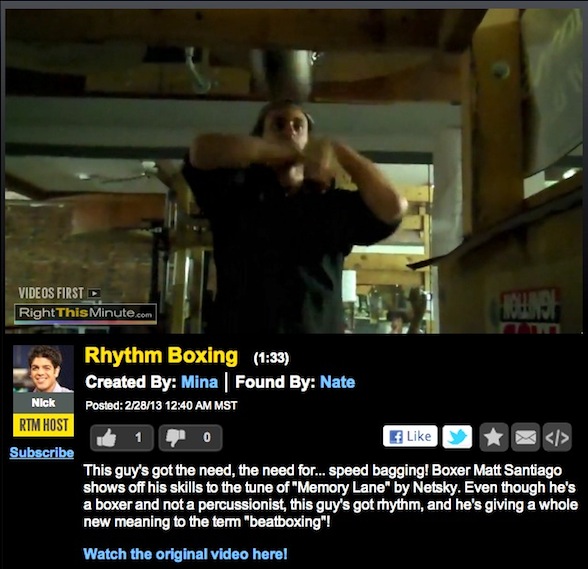Open finder Nate's profile link
This screenshot has height=569, width=588.
pyautogui.click(x=338, y=382)
